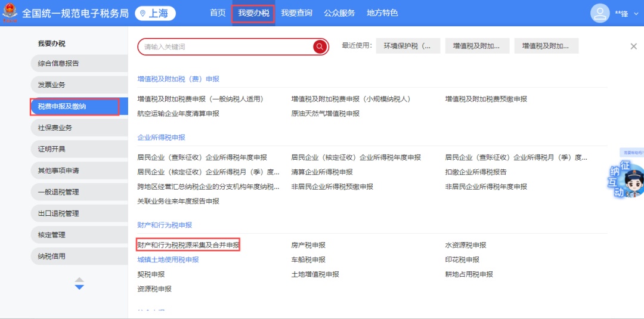This screenshot has height=319, width=644.
Task: Select 税费申报及缴纳 in the sidebar
Action: coord(75,106)
